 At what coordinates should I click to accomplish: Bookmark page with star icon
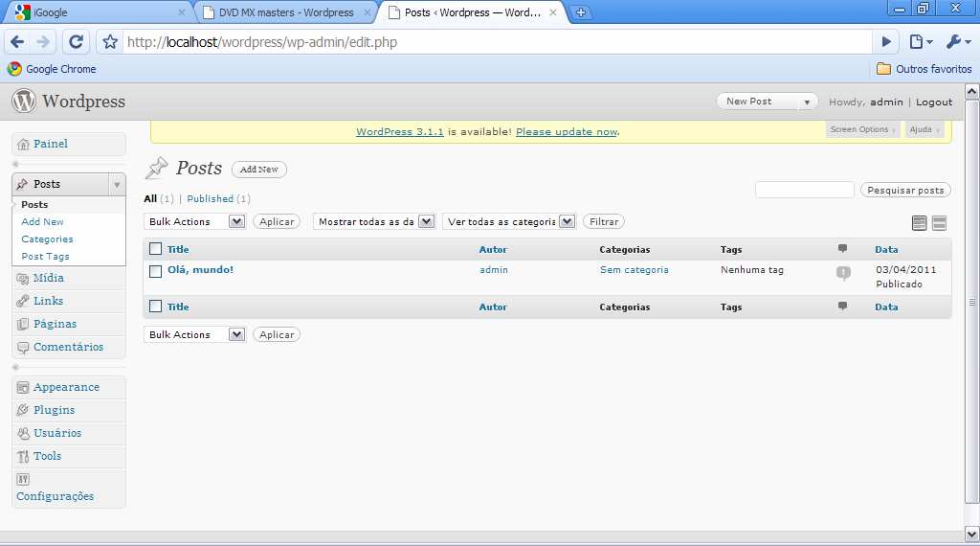pos(110,42)
